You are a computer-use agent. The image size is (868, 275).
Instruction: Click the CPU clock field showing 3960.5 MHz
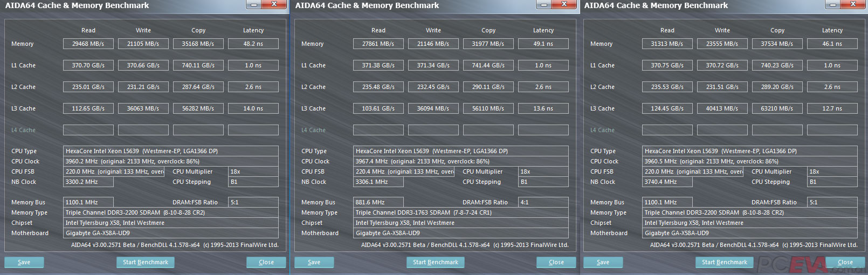point(750,161)
